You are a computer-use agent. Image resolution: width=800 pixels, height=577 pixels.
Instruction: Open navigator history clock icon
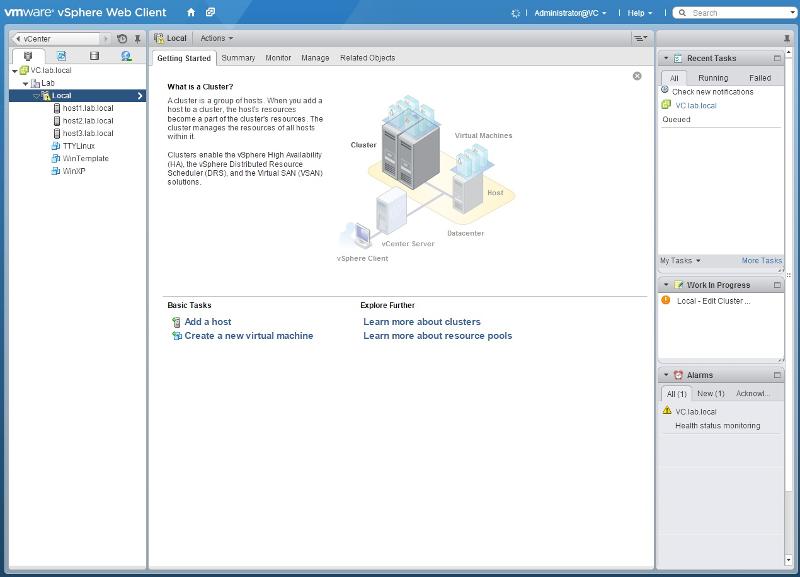[122, 38]
